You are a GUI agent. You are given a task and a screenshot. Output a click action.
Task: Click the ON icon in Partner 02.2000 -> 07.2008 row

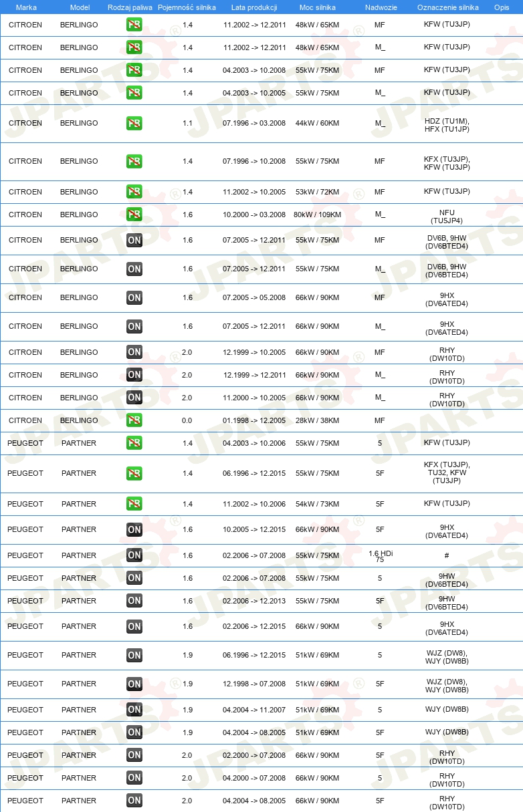[134, 755]
